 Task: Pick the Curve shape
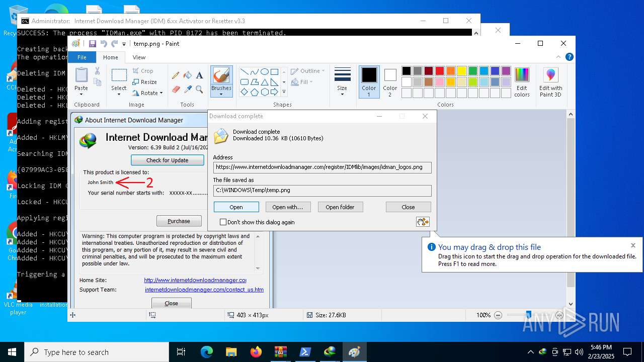tap(254, 72)
